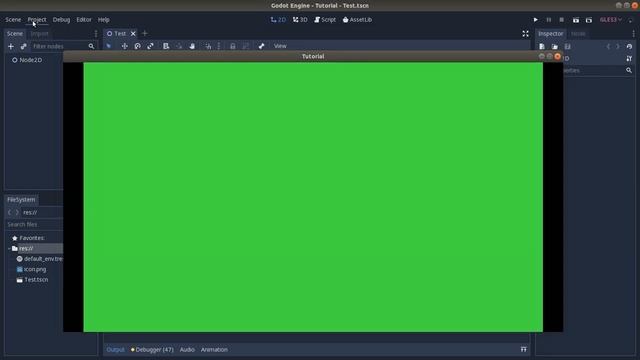
Task: Open the Project menu
Action: pyautogui.click(x=37, y=20)
